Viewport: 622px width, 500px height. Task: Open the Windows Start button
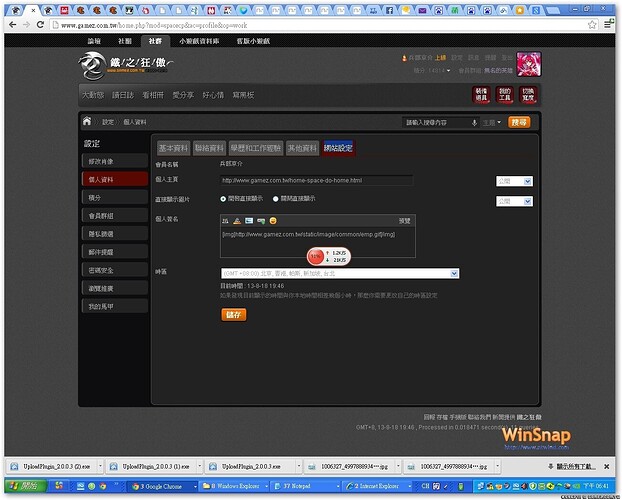(x=25, y=486)
